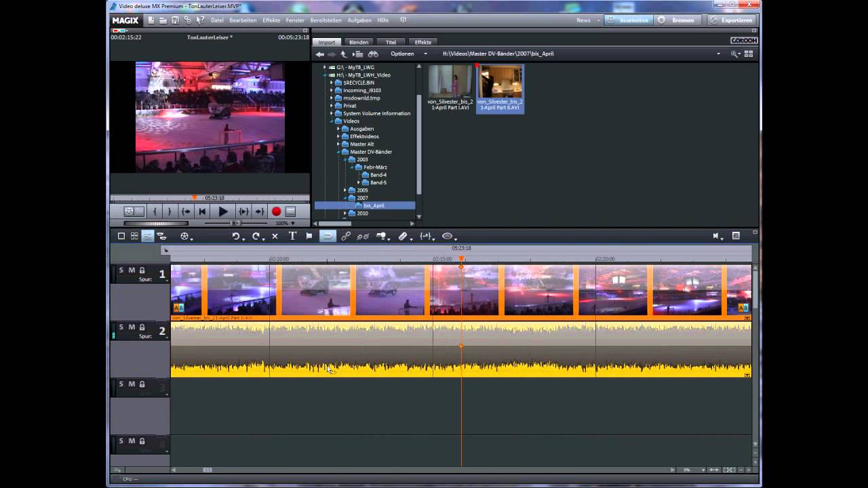Expand the 2005 folder in tree

344,190
